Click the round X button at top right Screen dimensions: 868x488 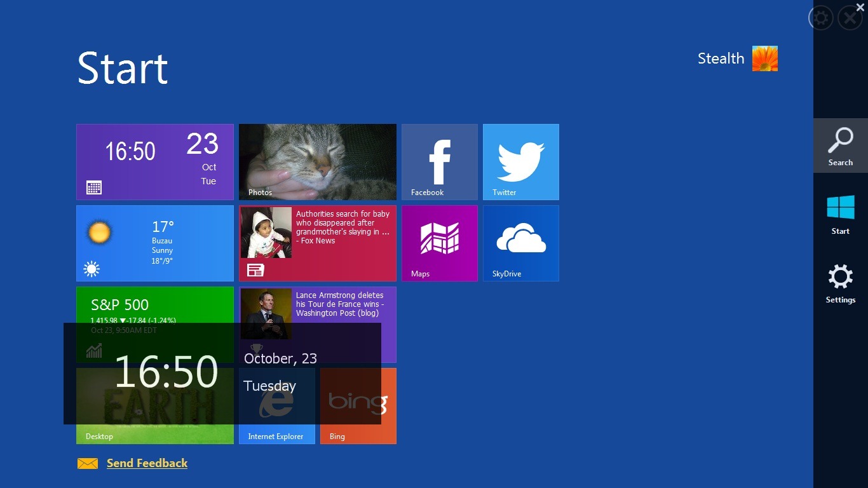(x=850, y=18)
